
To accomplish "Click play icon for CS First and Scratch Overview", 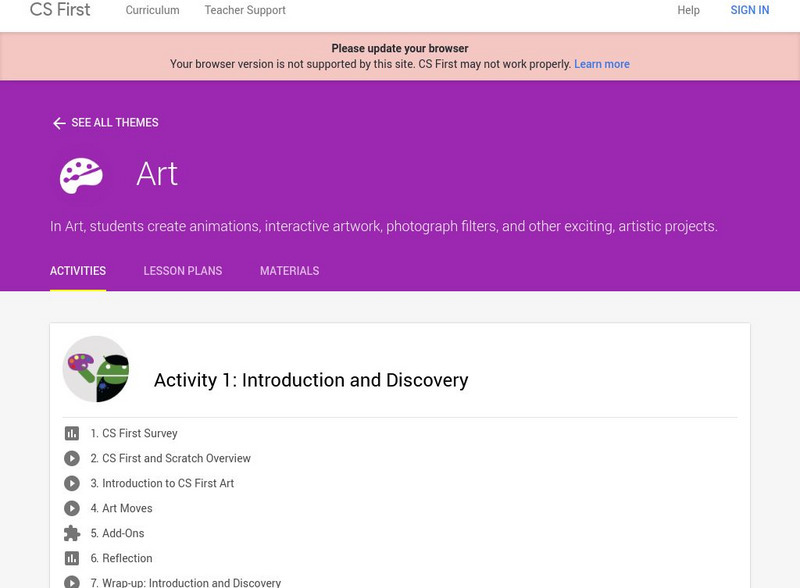I will pyautogui.click(x=72, y=458).
